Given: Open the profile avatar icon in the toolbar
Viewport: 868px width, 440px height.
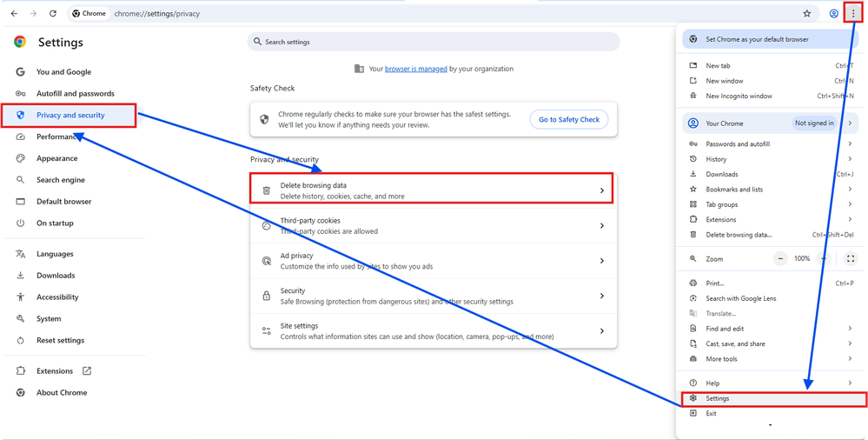Looking at the screenshot, I should [x=833, y=14].
